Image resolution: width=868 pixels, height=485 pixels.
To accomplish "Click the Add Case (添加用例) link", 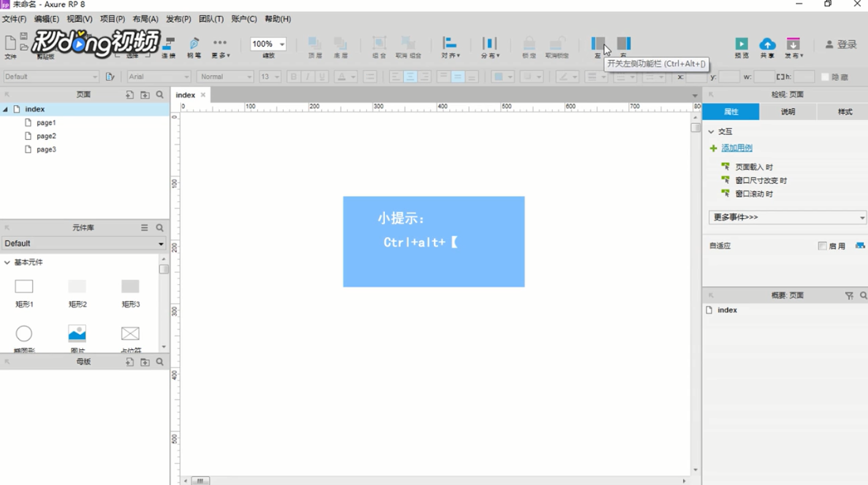I will coord(736,149).
